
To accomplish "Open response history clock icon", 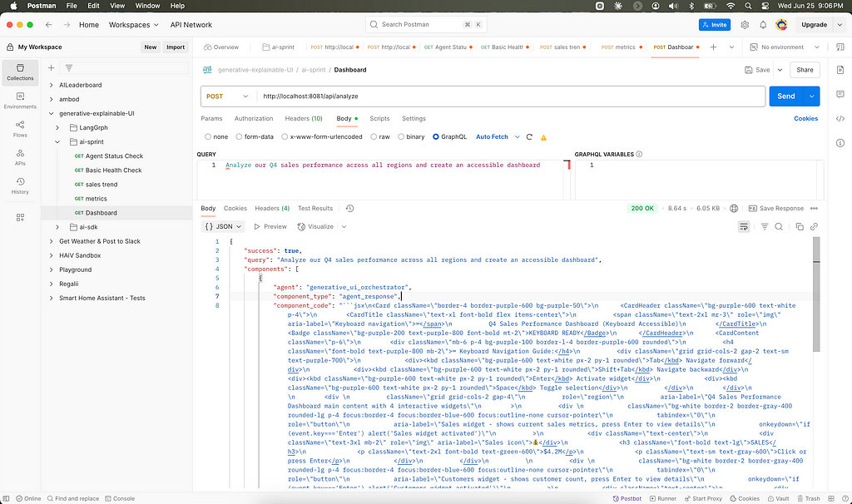I will [350, 209].
